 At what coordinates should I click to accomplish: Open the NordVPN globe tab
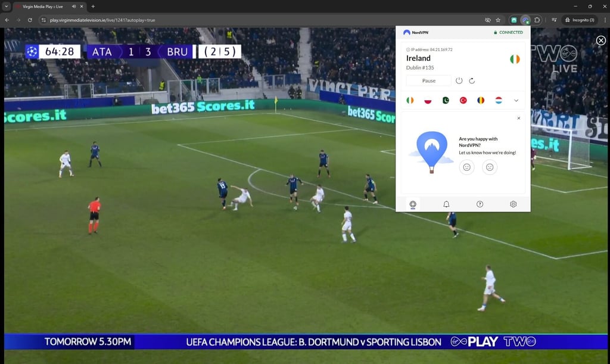[413, 204]
